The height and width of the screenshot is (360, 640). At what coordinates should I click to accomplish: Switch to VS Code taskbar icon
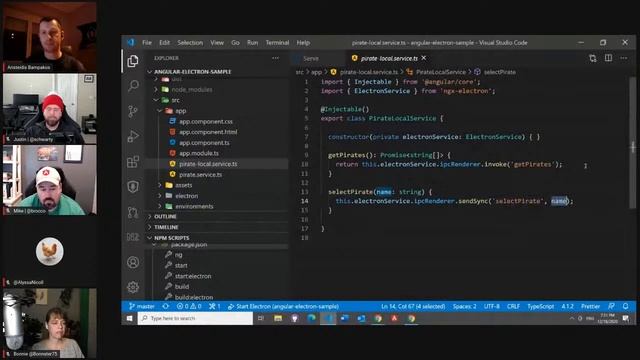coord(328,318)
